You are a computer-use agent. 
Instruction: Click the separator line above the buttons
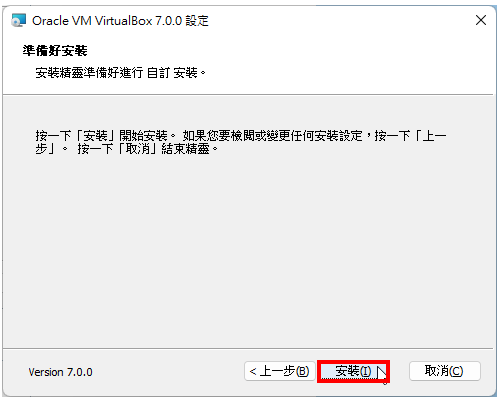pyautogui.click(x=248, y=349)
